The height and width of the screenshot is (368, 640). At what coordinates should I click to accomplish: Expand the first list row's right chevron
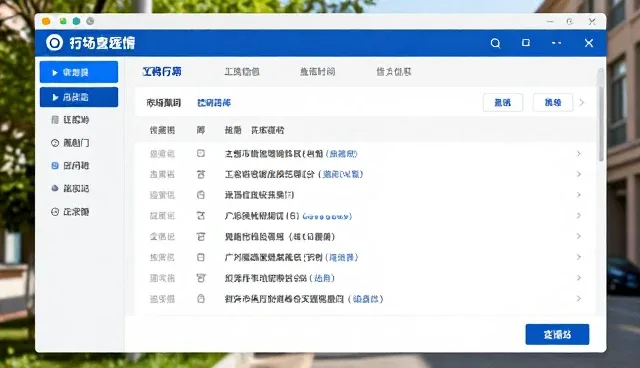click(x=578, y=153)
